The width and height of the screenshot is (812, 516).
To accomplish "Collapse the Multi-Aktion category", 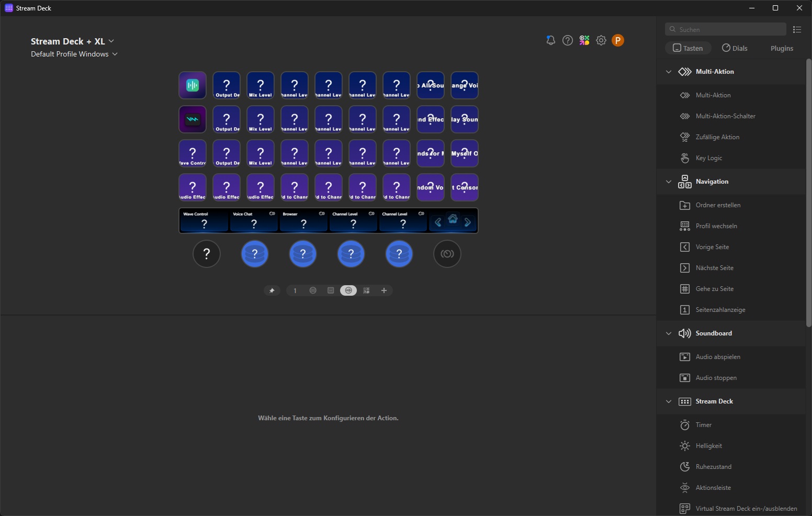I will click(x=669, y=72).
